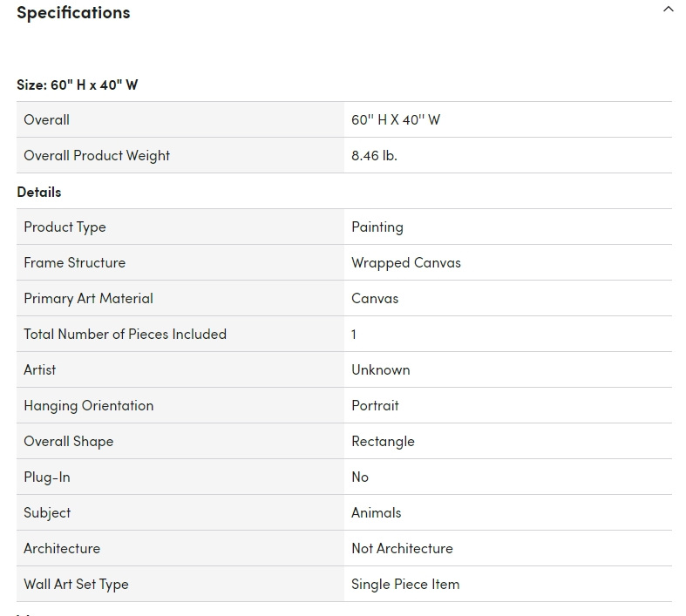Click the Plug-In row label

coord(47,477)
